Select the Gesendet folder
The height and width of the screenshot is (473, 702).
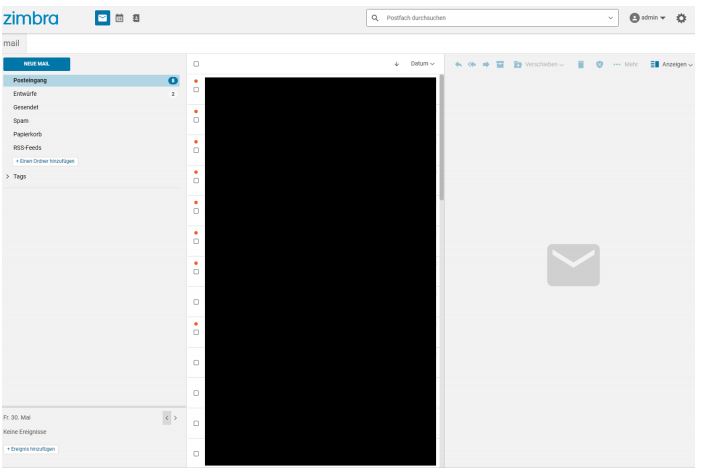pos(91,107)
